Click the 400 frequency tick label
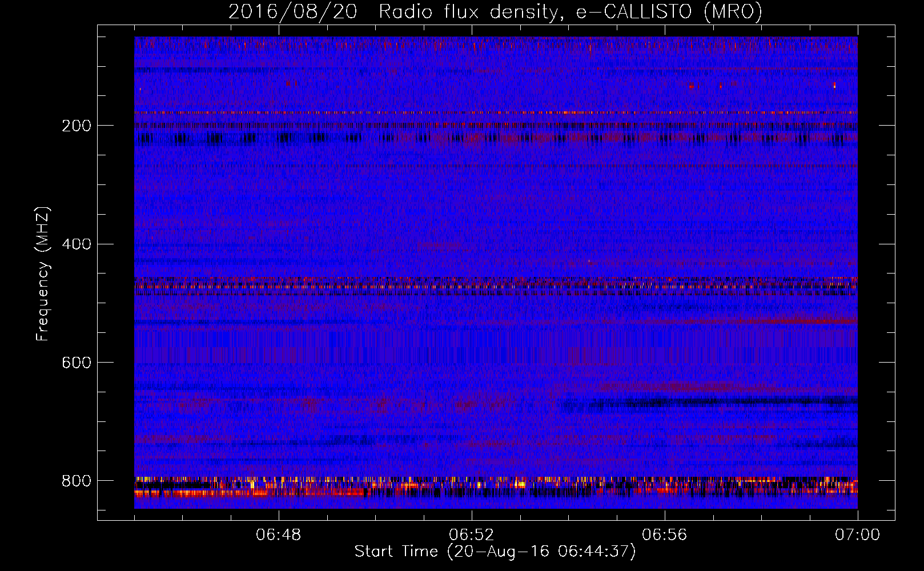 77,244
